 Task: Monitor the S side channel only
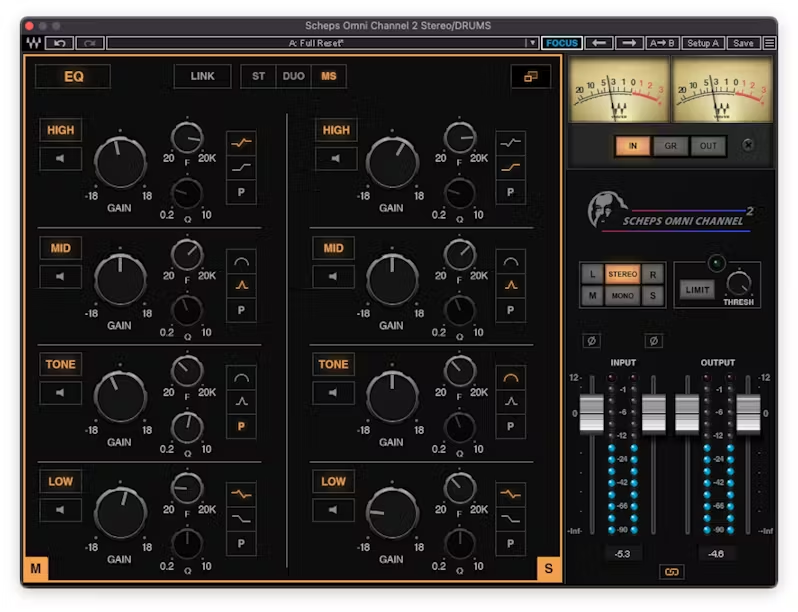click(653, 296)
